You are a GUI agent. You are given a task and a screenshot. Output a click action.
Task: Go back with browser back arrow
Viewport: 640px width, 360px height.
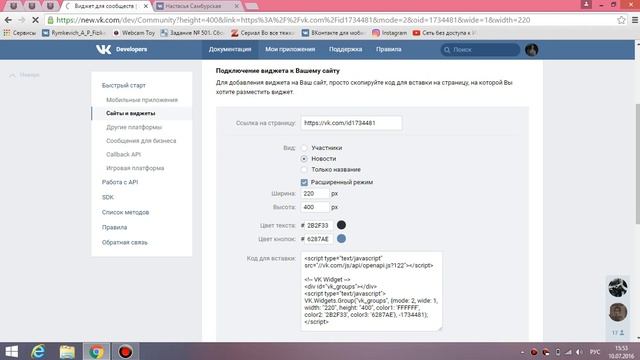[8, 20]
